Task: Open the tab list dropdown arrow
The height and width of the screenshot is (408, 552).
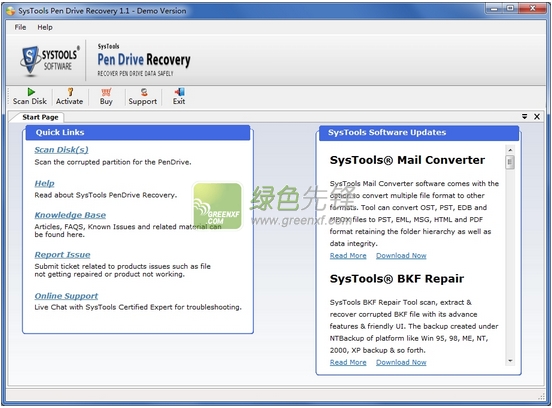Action: click(x=525, y=117)
